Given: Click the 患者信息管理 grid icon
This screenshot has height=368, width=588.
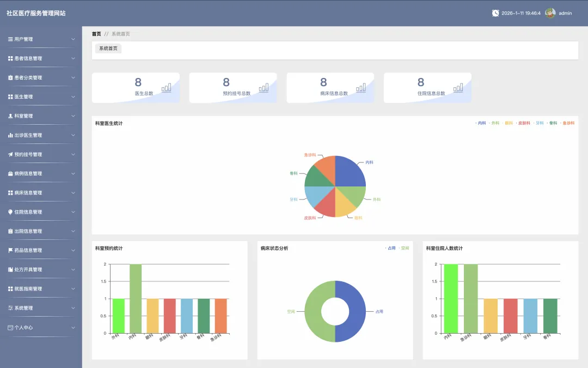Looking at the screenshot, I should coord(10,58).
